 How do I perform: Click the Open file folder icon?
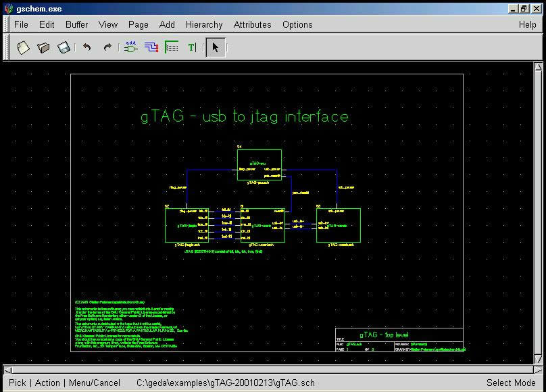pyautogui.click(x=43, y=47)
